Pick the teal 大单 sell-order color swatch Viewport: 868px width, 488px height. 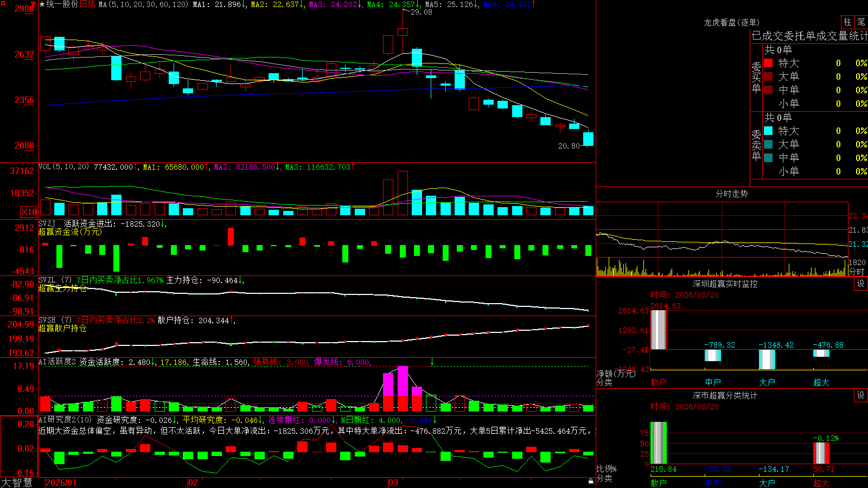768,144
